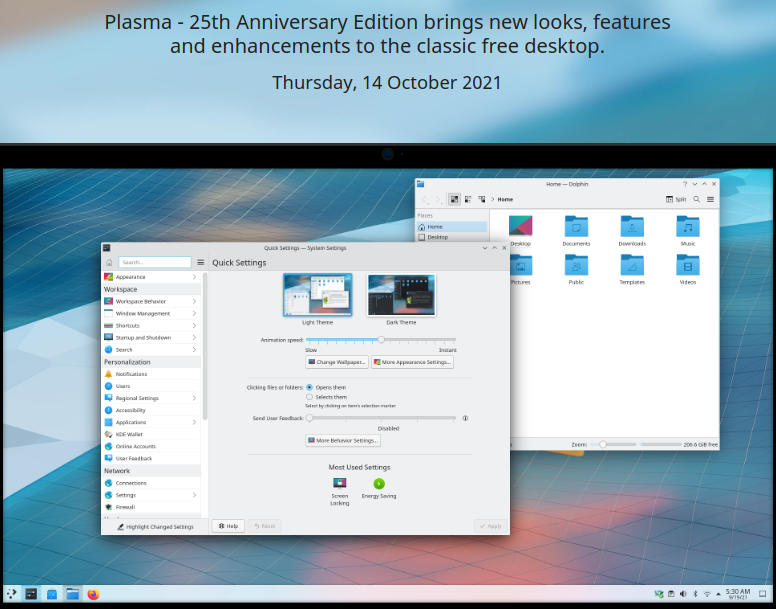Open Online Accounts settings

151,446
